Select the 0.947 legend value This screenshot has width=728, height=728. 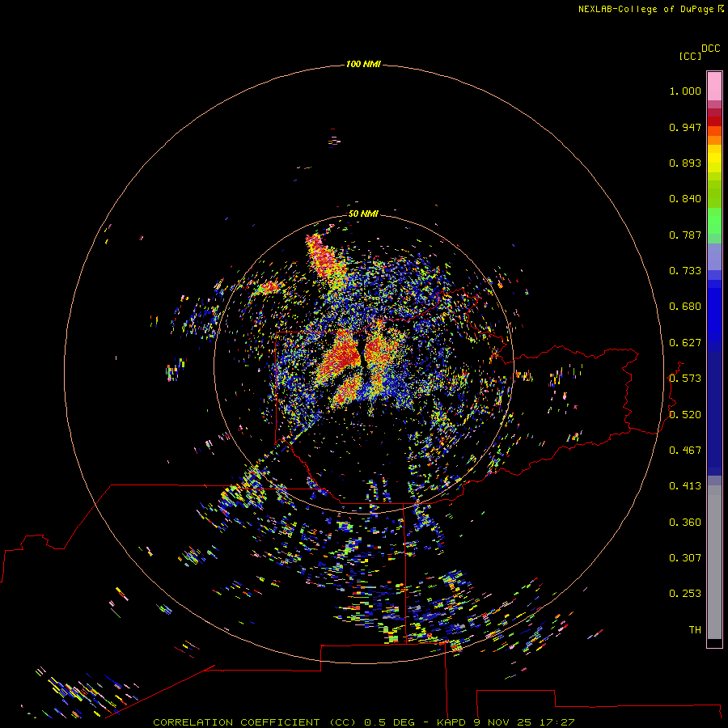[685, 127]
